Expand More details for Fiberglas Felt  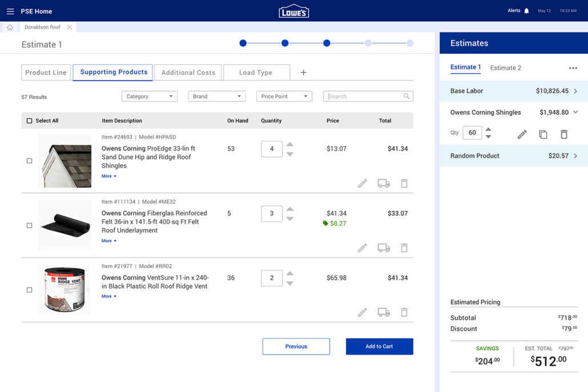pos(108,241)
